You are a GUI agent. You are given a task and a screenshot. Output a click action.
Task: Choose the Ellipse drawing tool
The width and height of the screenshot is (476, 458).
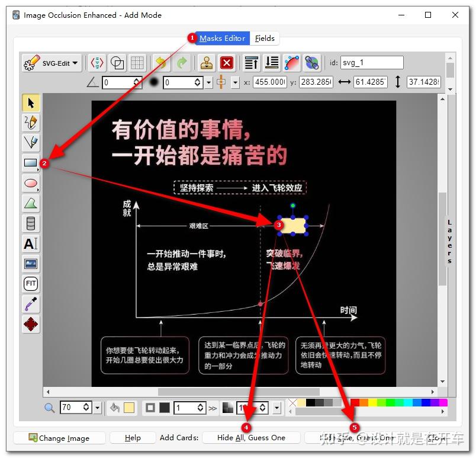point(30,183)
